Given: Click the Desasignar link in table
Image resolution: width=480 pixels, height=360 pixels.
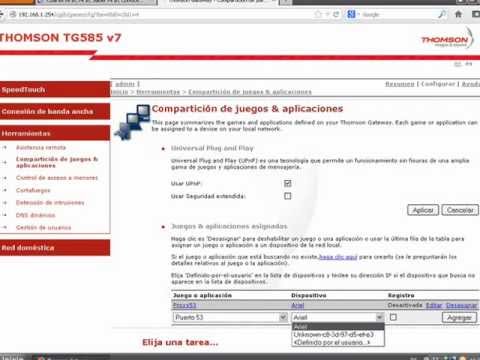Looking at the screenshot, I should [462, 305].
